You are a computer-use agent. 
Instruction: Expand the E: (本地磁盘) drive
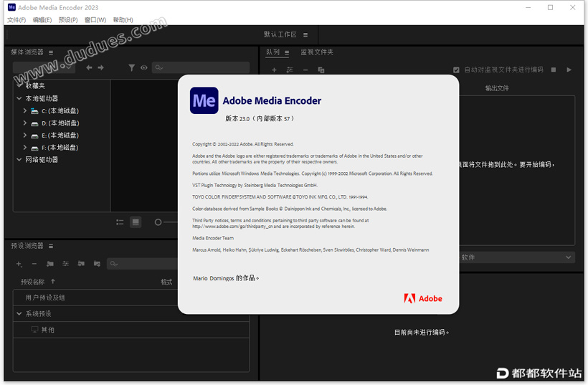(x=25, y=135)
